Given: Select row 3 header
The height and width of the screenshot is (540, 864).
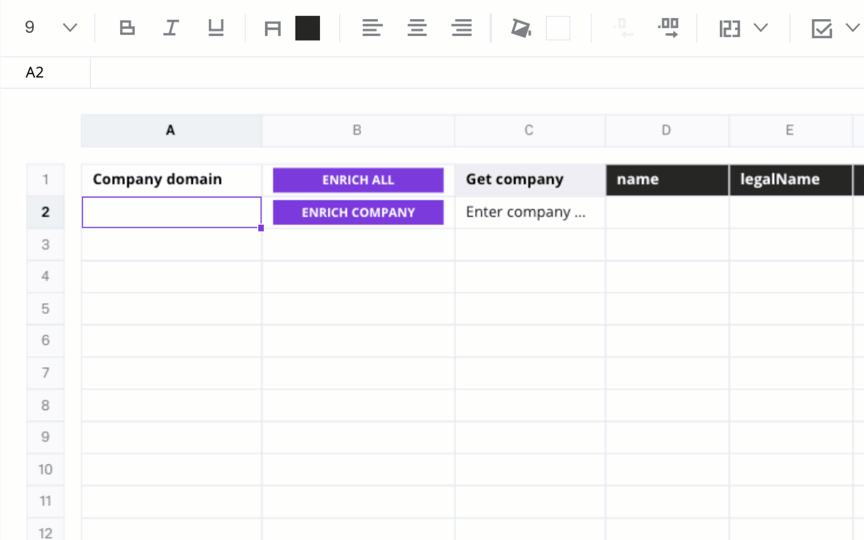Looking at the screenshot, I should [x=46, y=244].
